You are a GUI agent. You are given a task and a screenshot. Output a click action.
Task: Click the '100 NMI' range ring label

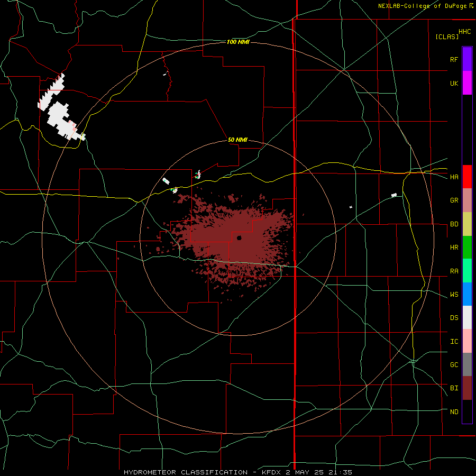pos(238,42)
